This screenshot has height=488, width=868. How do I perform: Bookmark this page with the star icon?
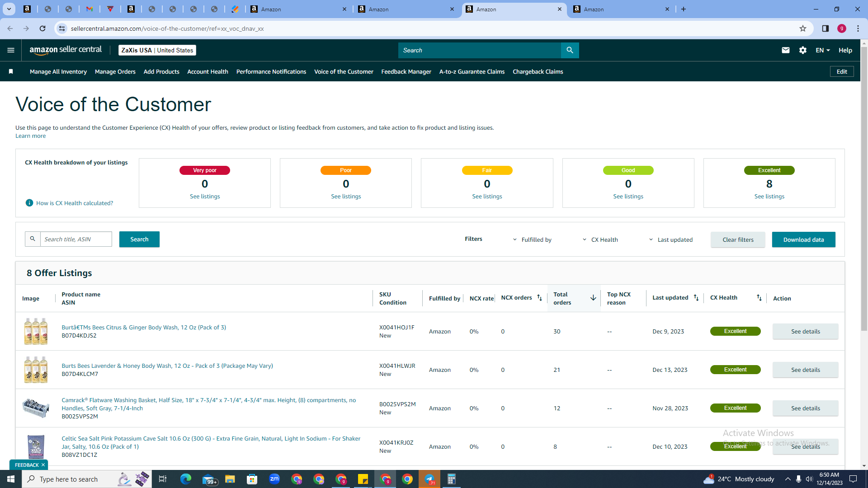pos(803,28)
